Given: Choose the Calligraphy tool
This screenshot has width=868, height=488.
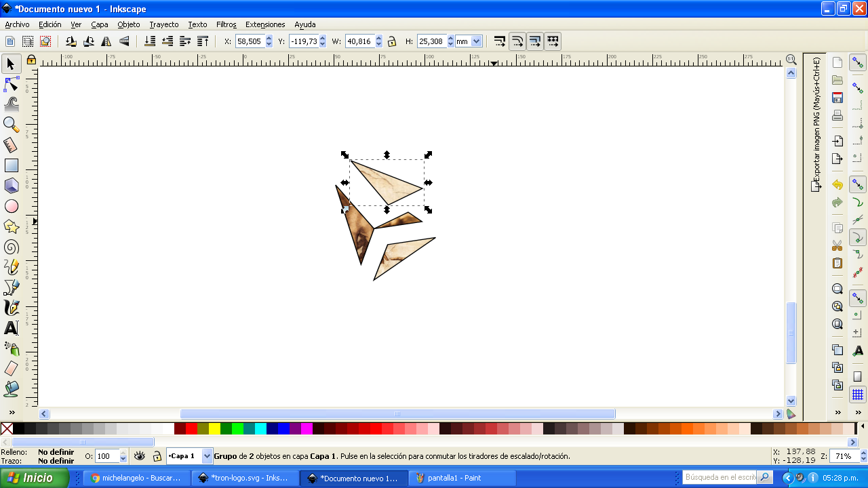Looking at the screenshot, I should (x=11, y=308).
